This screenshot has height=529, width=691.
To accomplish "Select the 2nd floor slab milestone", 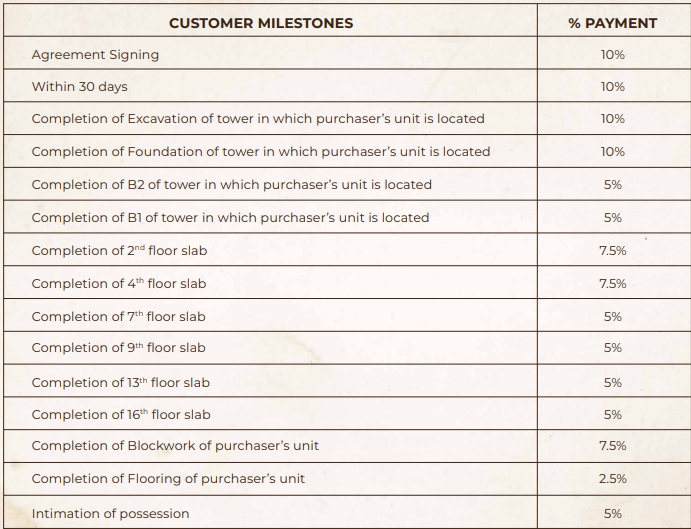I will pos(119,250).
